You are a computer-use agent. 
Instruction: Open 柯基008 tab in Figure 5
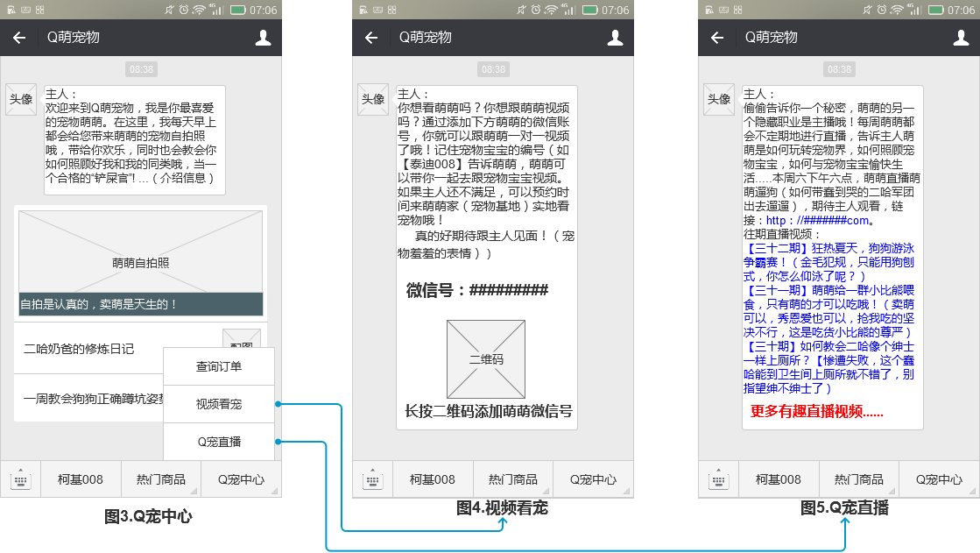(x=778, y=479)
